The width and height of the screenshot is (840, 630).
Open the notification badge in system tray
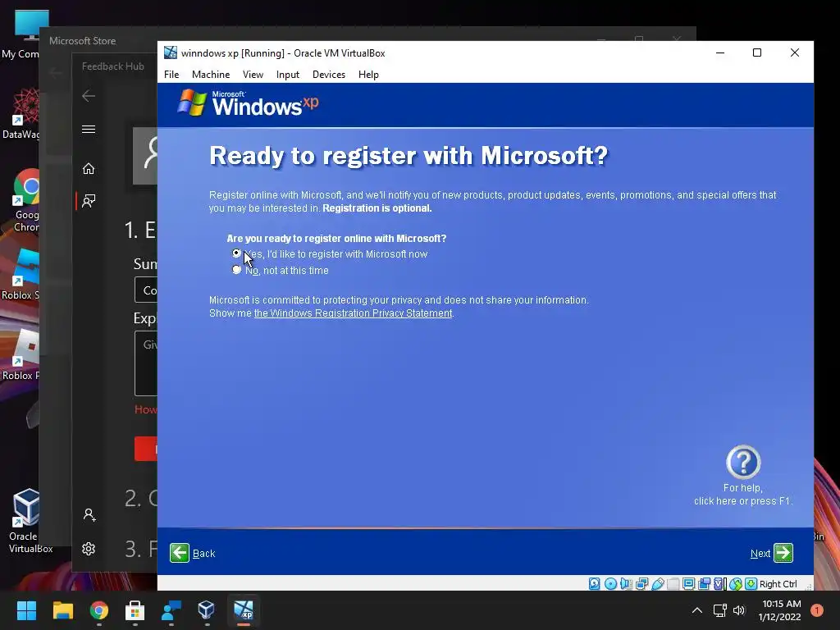817,610
